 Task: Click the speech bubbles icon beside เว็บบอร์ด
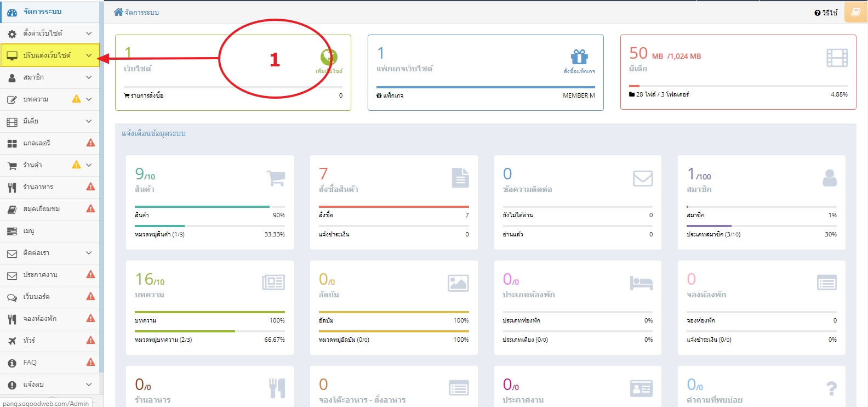click(x=12, y=297)
